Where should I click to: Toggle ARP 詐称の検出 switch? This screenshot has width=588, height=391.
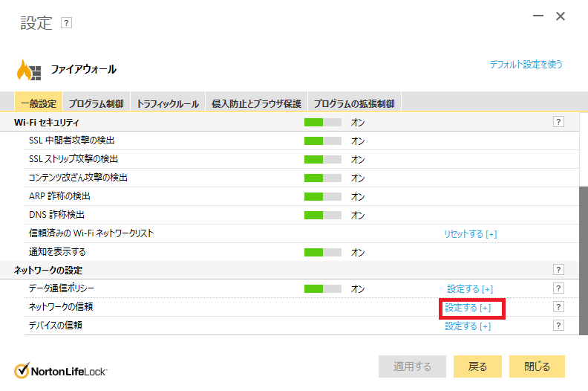(323, 196)
